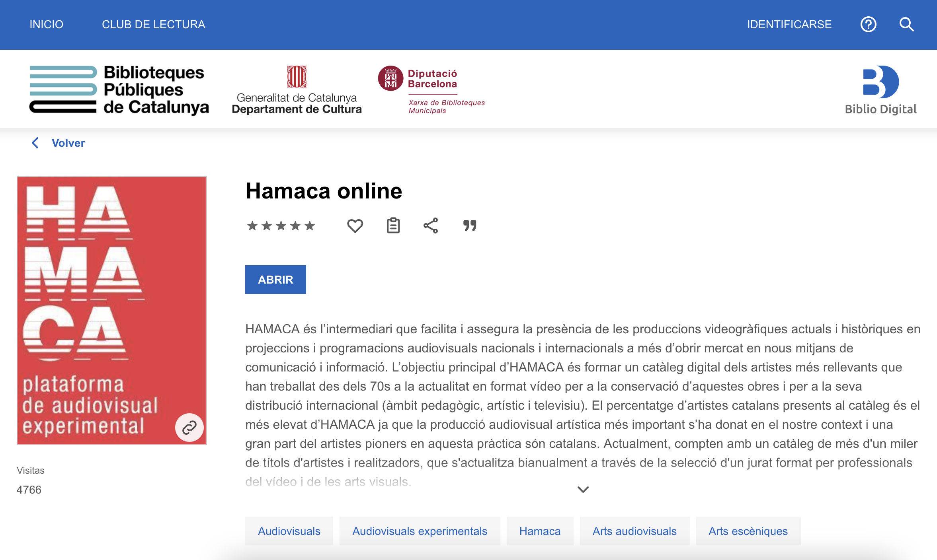Click the Biblio Digital logo
Screen dimensions: 937x560
click(880, 90)
